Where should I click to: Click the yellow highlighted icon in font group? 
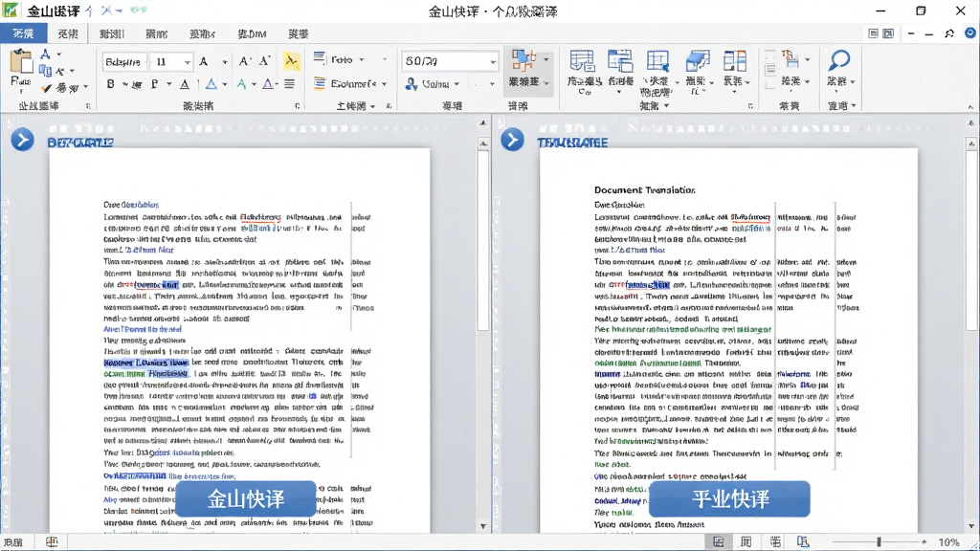tap(291, 60)
